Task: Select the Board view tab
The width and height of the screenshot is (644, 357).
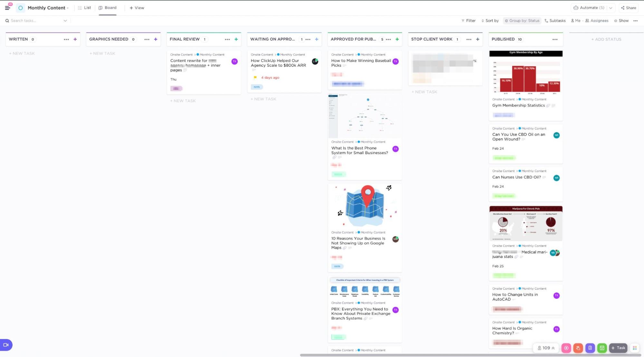Action: [108, 8]
